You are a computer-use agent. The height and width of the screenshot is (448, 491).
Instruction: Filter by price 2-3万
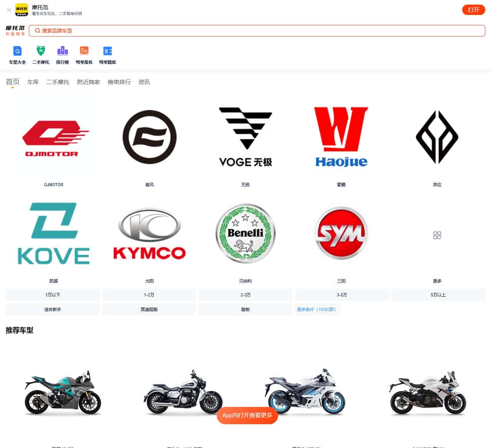tap(245, 295)
